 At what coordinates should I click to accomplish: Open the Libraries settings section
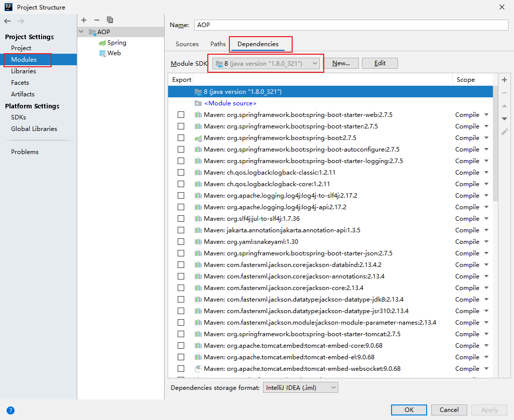click(24, 71)
